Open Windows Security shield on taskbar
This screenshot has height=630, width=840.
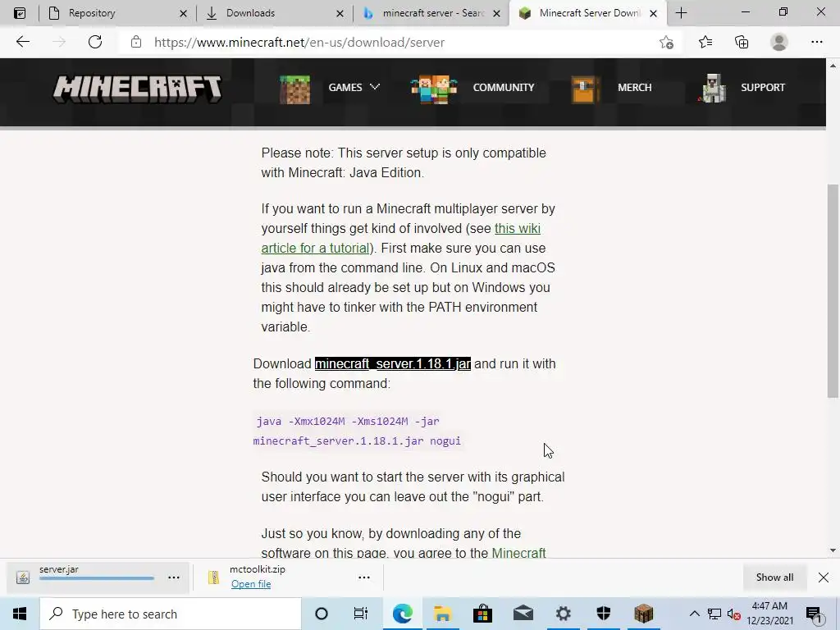click(x=603, y=614)
